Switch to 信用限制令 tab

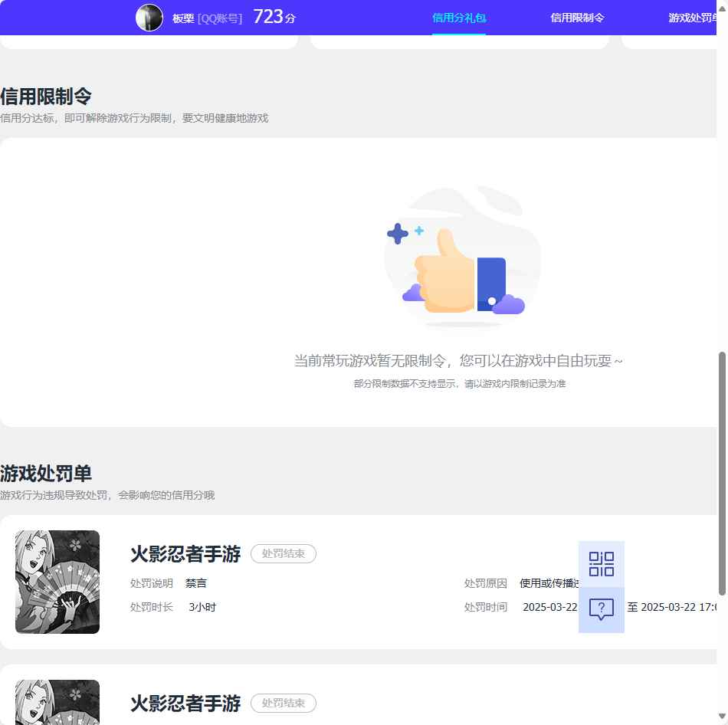(x=577, y=18)
